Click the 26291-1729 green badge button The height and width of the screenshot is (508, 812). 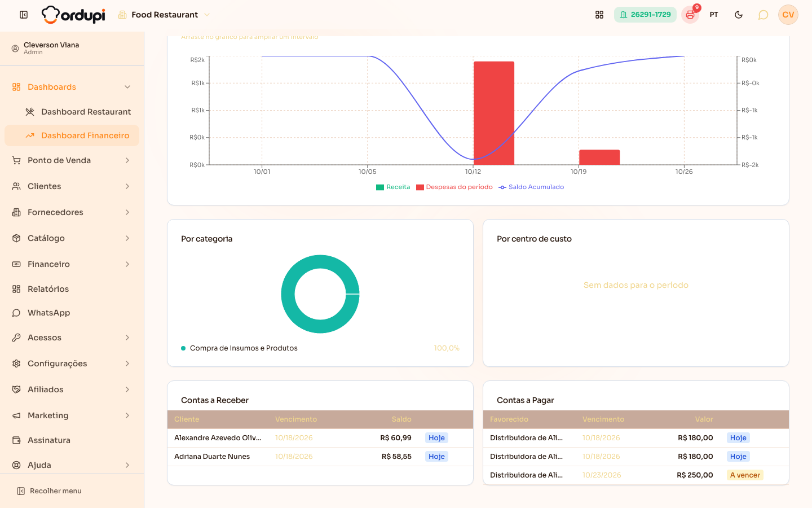tap(645, 15)
